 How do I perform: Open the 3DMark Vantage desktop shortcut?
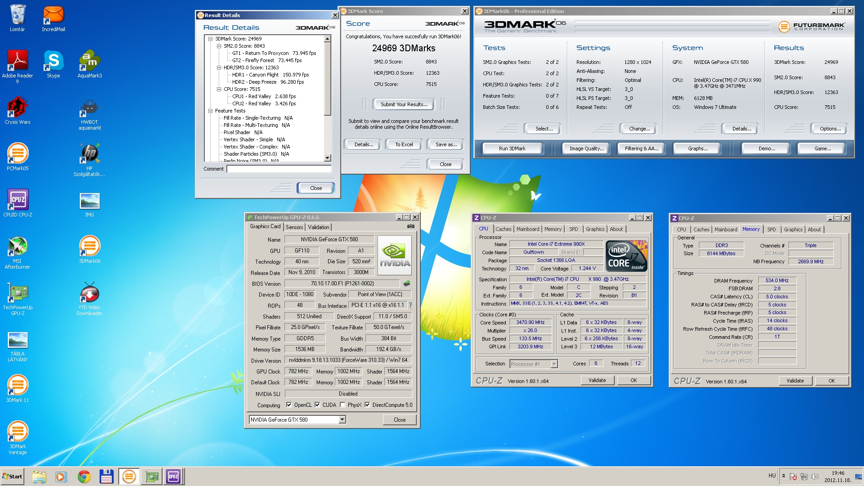pyautogui.click(x=18, y=432)
